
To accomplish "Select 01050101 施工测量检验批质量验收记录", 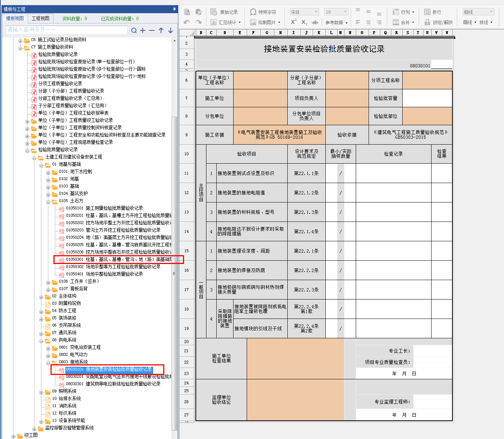I will 104,208.
